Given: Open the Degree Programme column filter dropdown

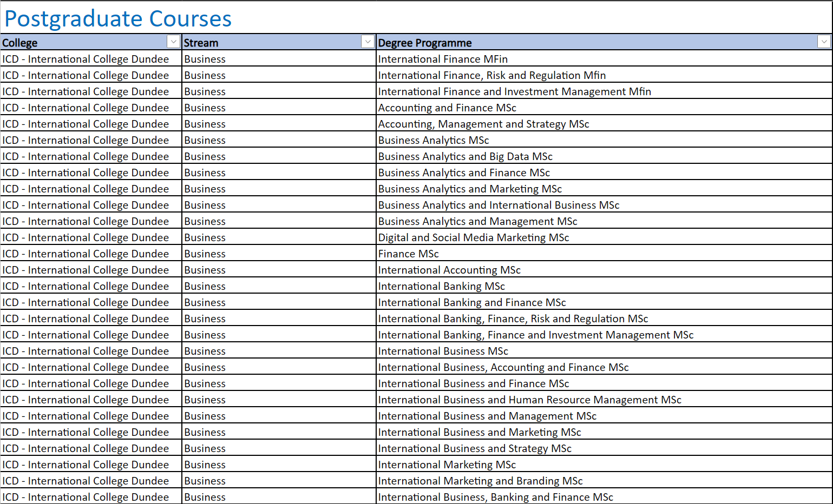Looking at the screenshot, I should coord(824,42).
